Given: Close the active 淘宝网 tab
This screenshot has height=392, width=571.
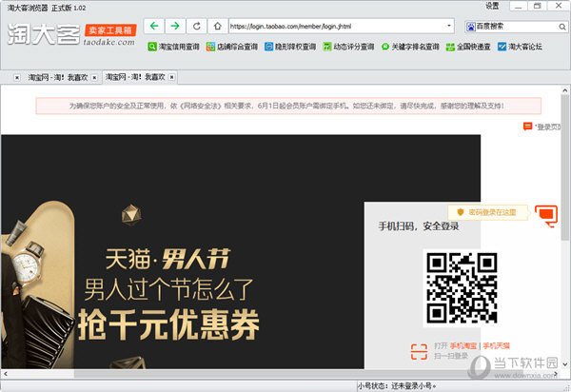Looking at the screenshot, I should click(x=171, y=77).
